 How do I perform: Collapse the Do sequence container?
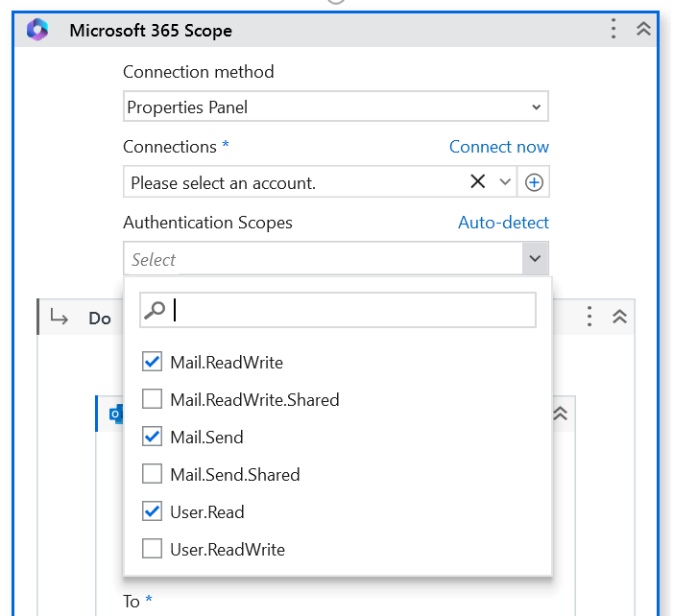[x=619, y=317]
